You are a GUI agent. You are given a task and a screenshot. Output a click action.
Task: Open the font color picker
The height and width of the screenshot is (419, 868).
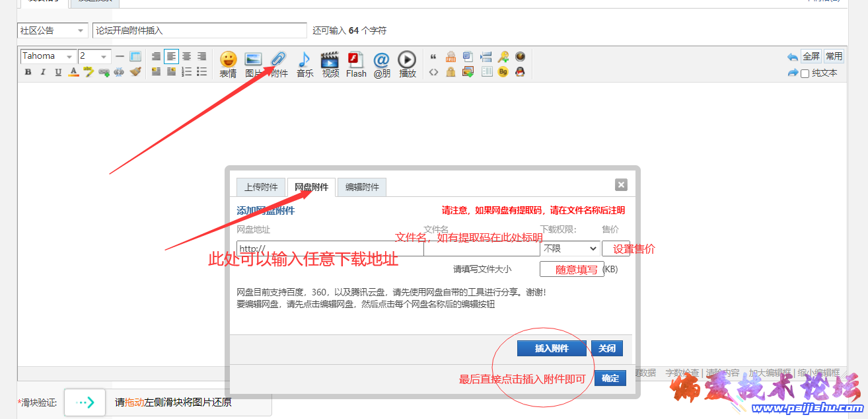point(73,72)
